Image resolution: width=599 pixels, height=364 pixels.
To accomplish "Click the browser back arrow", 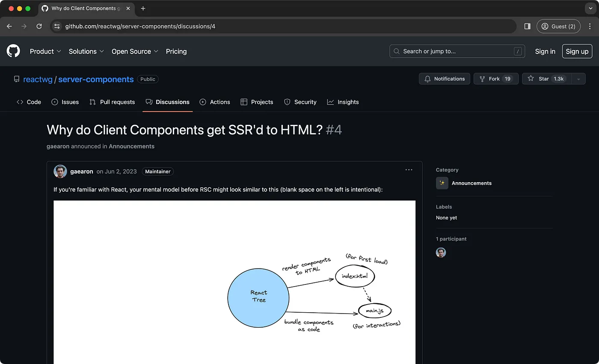I will point(9,26).
